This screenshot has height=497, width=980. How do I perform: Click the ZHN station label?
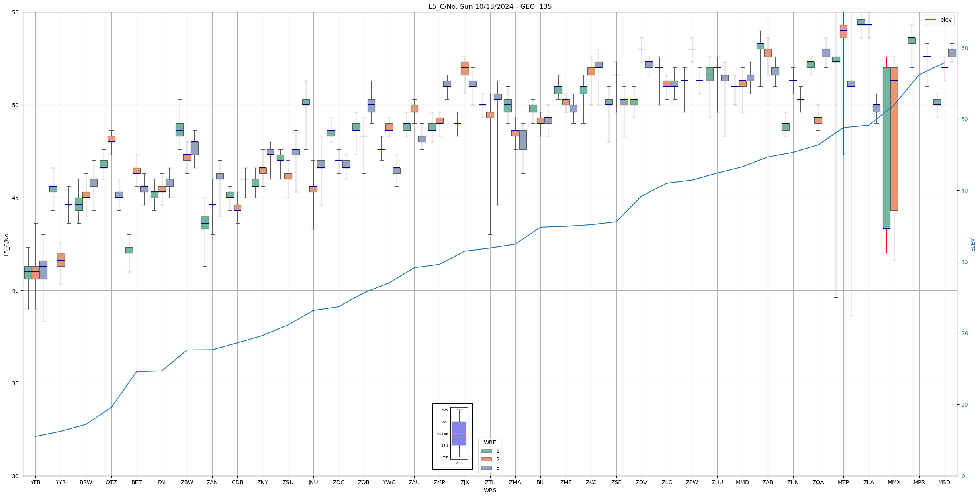[793, 482]
